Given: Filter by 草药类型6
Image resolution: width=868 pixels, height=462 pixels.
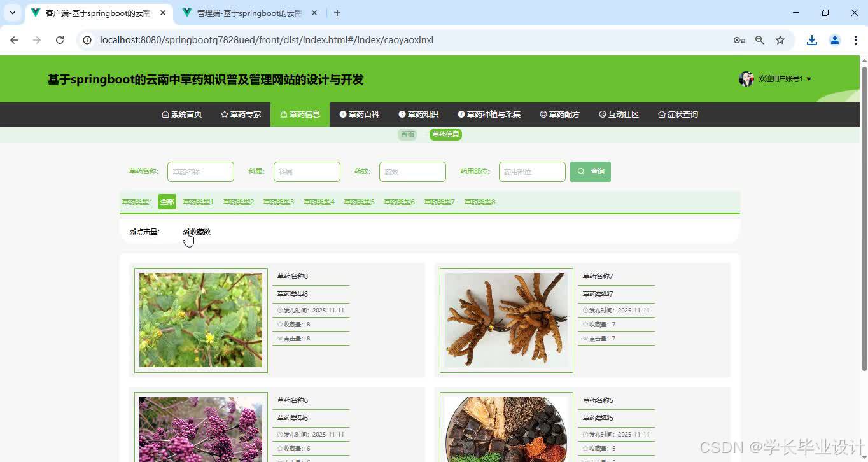Looking at the screenshot, I should [x=400, y=202].
